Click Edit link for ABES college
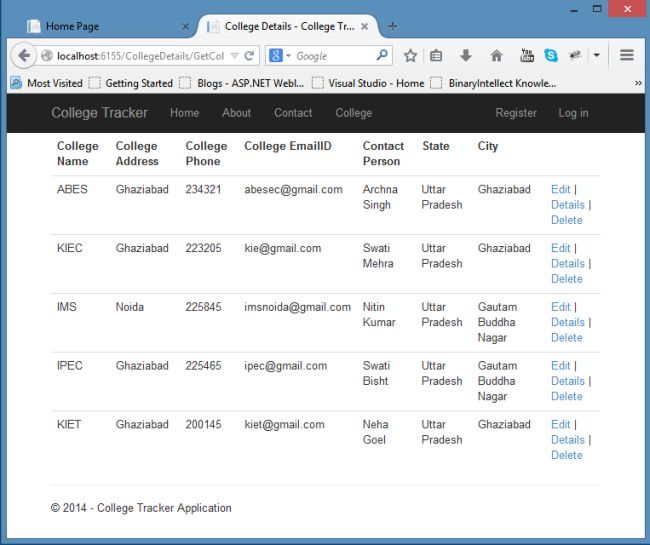650x545 pixels. click(560, 189)
